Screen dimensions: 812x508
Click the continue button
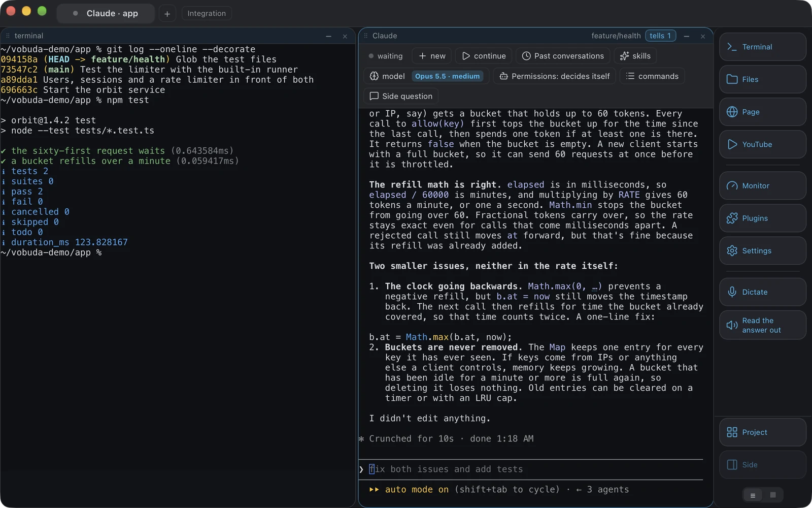484,56
